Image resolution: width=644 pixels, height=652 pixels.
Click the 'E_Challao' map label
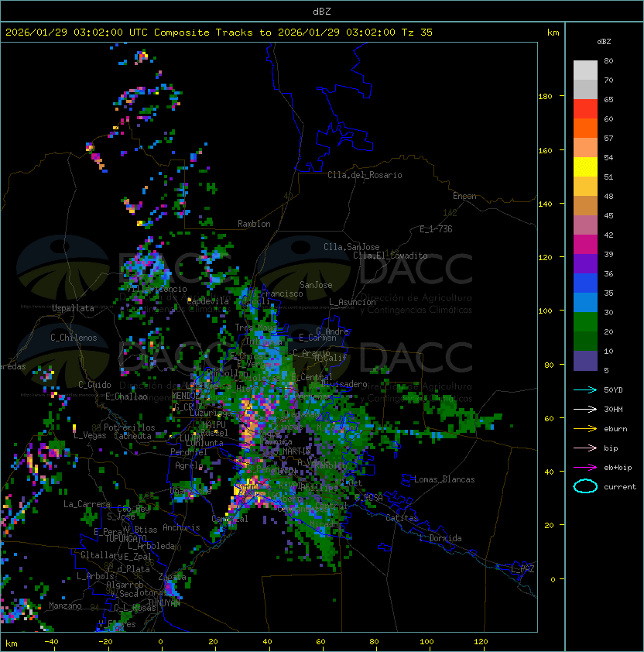[x=126, y=396]
